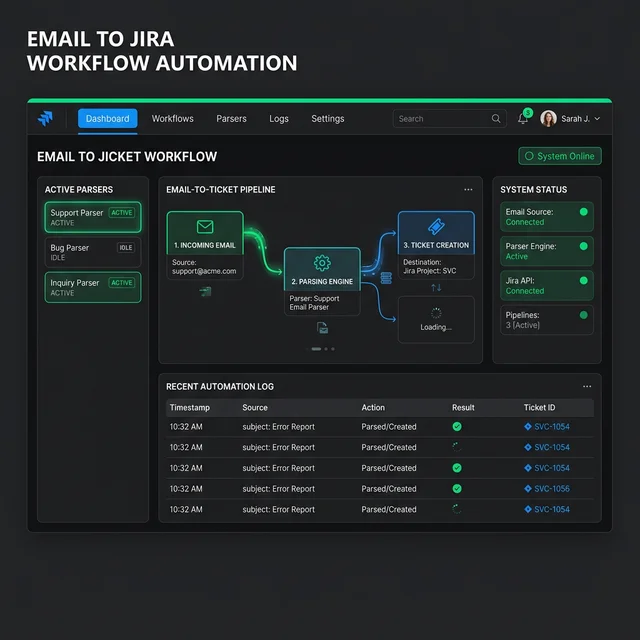This screenshot has height=640, width=640.
Task: Click the Parser Engine green status dot
Action: [x=584, y=246]
